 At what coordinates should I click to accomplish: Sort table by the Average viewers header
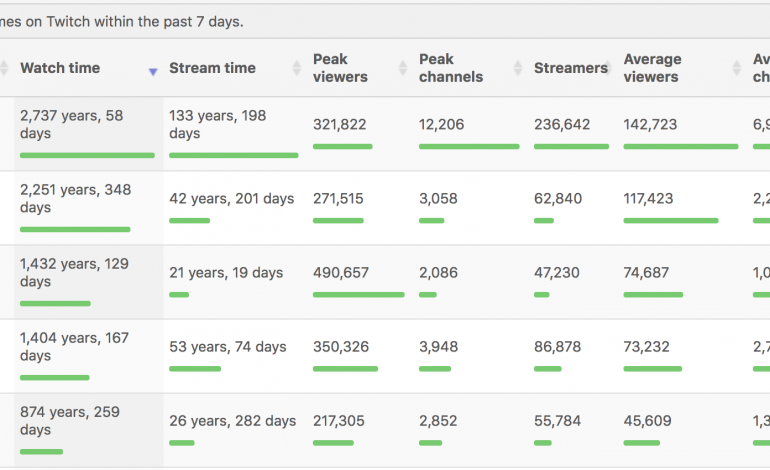(652, 68)
